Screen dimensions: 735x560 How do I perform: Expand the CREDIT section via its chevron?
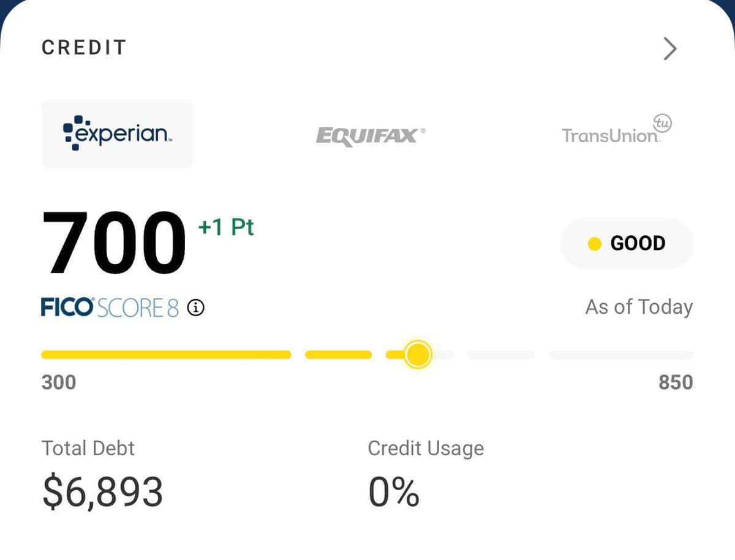coord(669,48)
